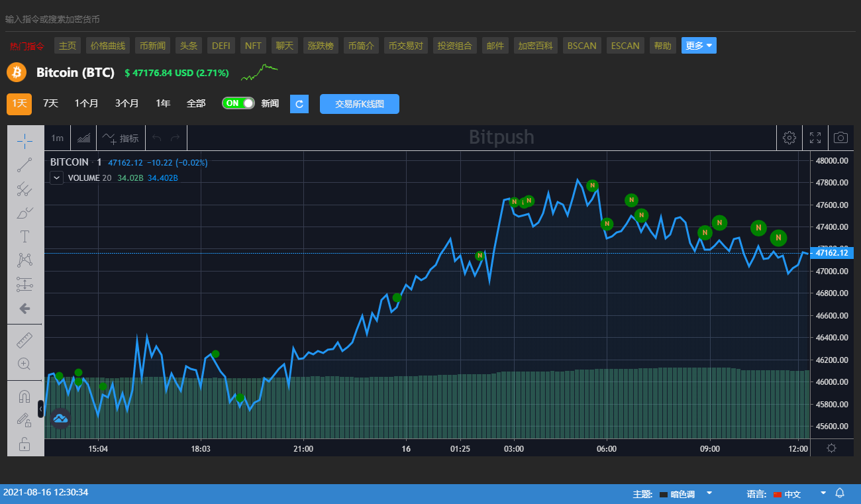Open the 涨跌榜 menu item

pos(321,46)
